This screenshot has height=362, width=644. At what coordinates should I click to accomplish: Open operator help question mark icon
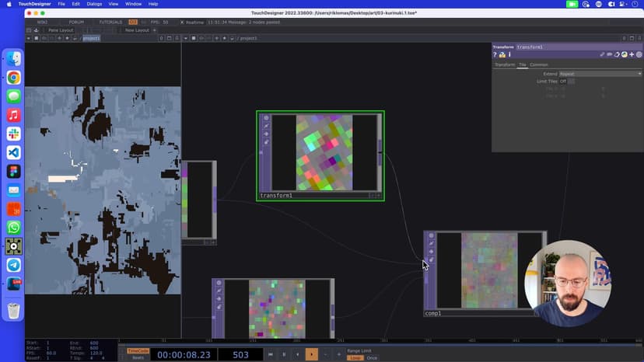[x=495, y=54]
